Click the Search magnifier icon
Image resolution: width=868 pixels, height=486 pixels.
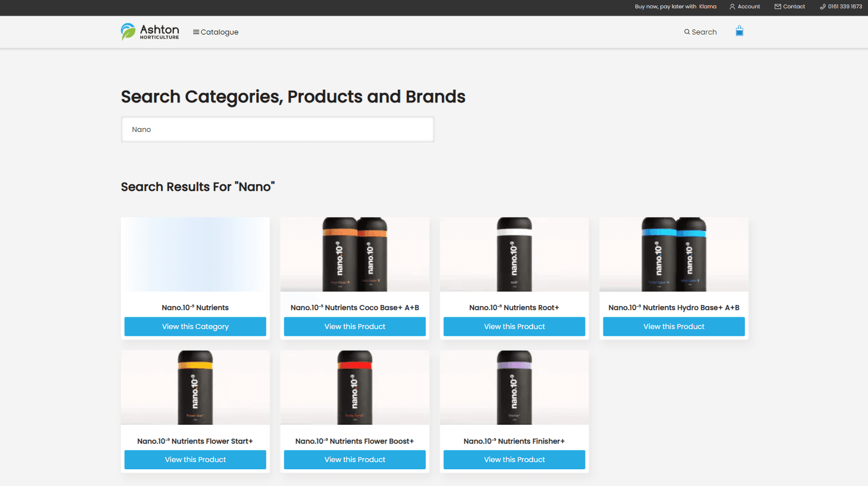687,32
